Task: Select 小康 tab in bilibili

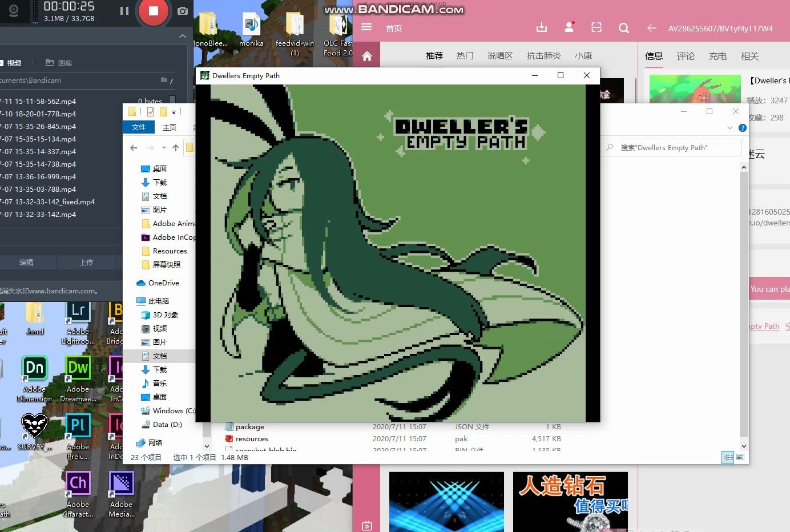Action: click(x=583, y=56)
